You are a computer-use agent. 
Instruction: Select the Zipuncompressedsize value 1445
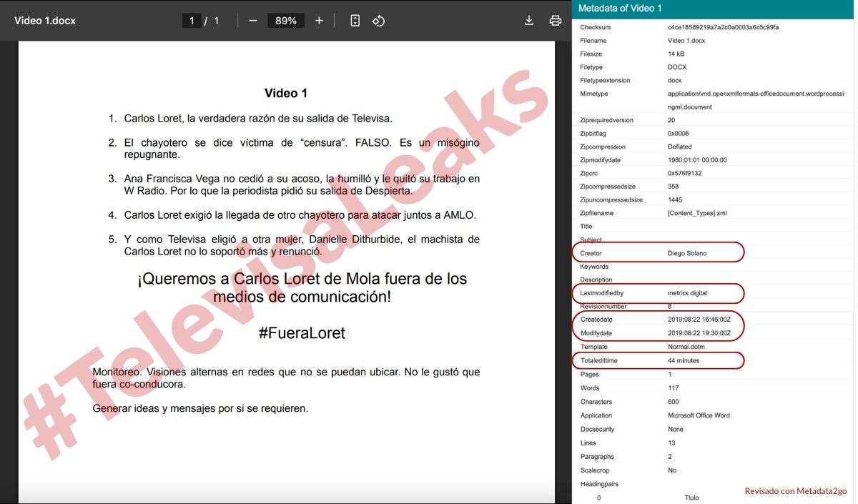[675, 199]
